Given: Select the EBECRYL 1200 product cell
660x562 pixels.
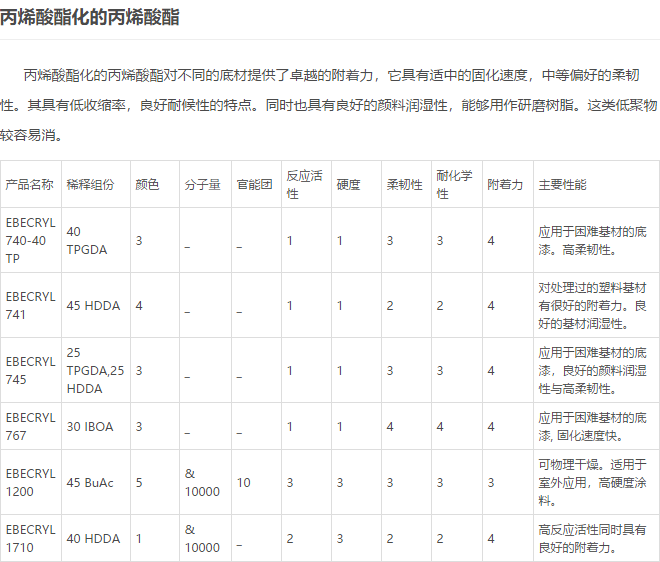Looking at the screenshot, I should [30, 482].
